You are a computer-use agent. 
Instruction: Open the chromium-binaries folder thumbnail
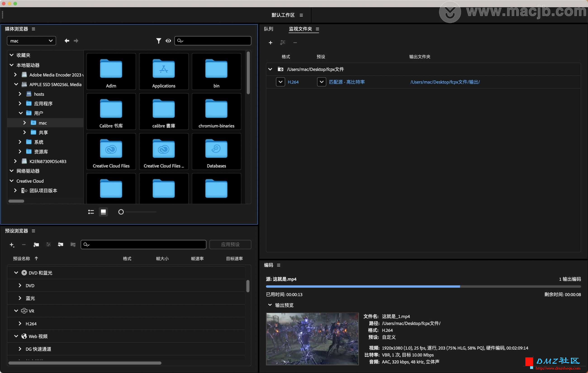click(x=216, y=111)
